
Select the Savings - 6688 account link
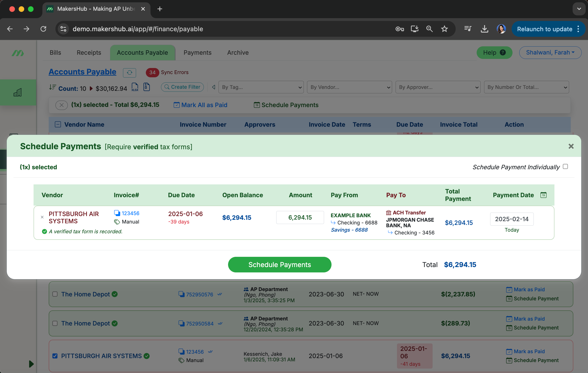click(349, 230)
